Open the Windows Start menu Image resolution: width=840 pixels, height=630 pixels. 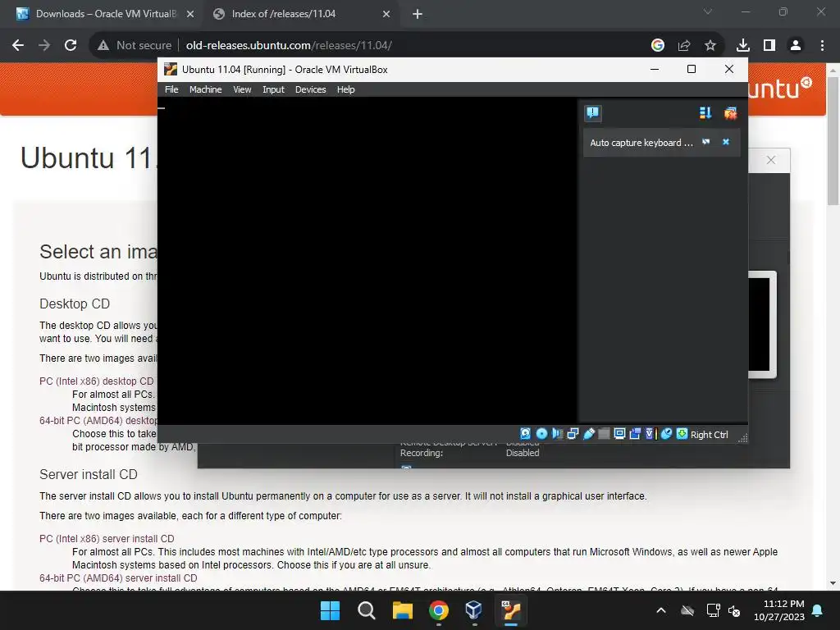click(330, 610)
